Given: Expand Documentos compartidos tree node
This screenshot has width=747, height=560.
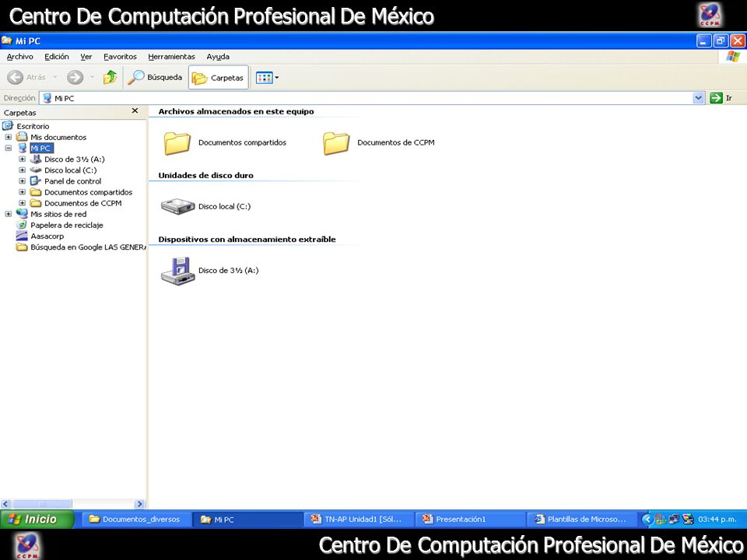Looking at the screenshot, I should (x=22, y=192).
